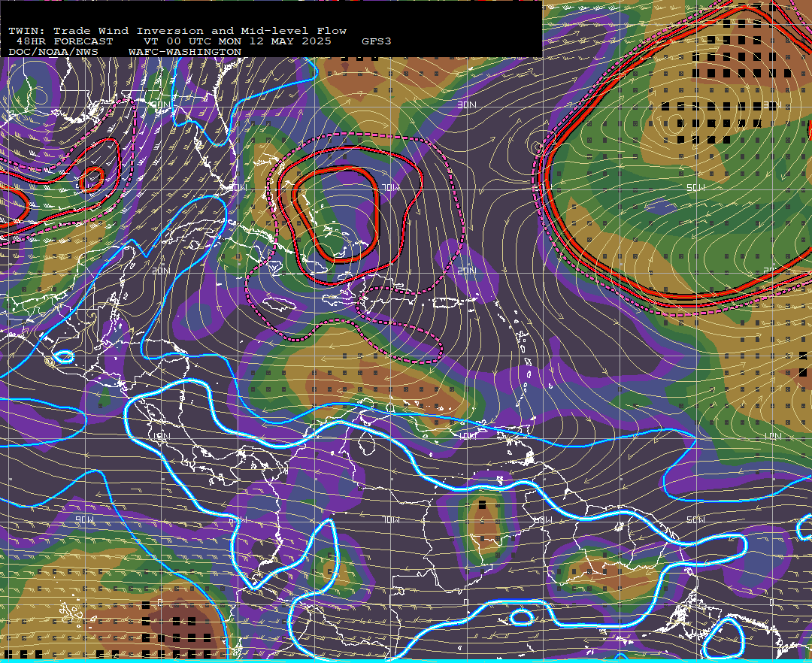
Task: Click the 'WAFC-WASHINGTON' header text
Action: point(185,53)
